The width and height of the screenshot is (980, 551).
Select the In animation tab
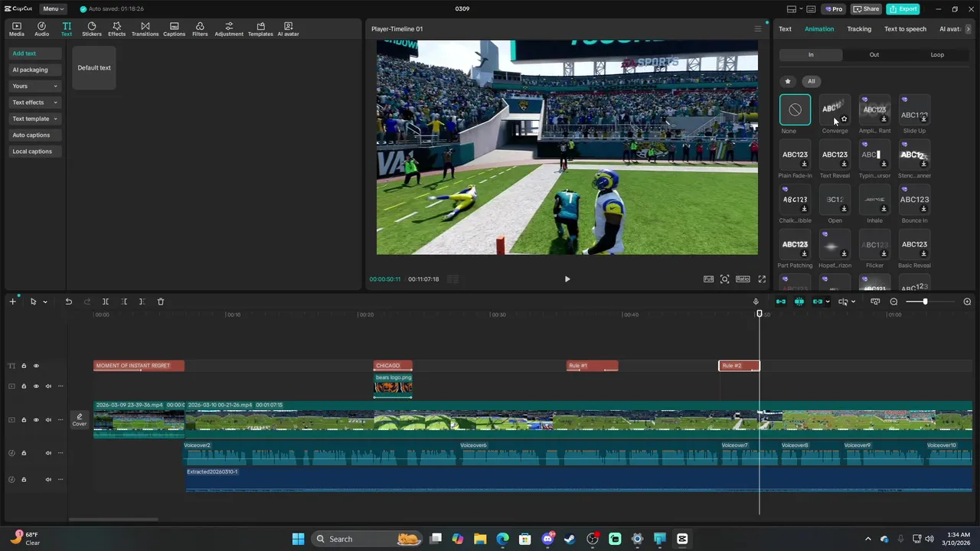pos(811,55)
